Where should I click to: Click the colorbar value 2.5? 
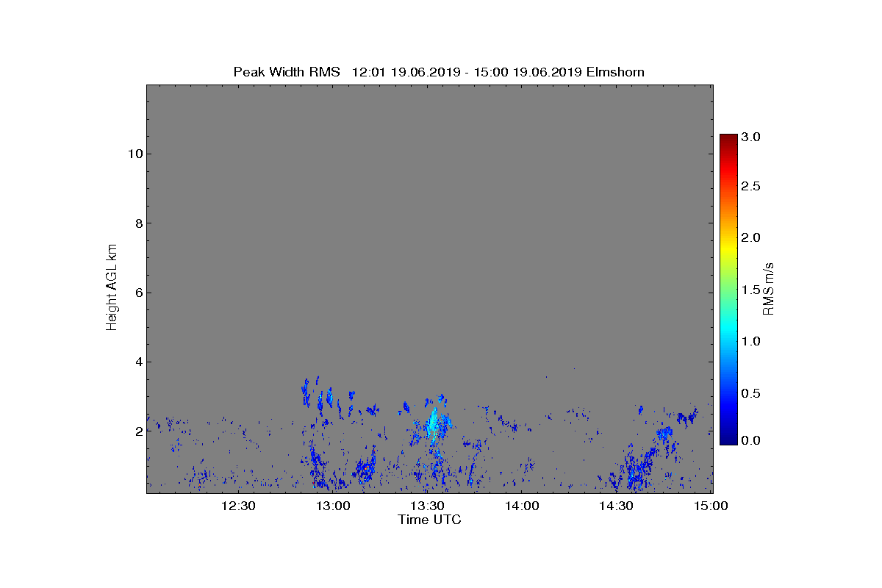[751, 187]
